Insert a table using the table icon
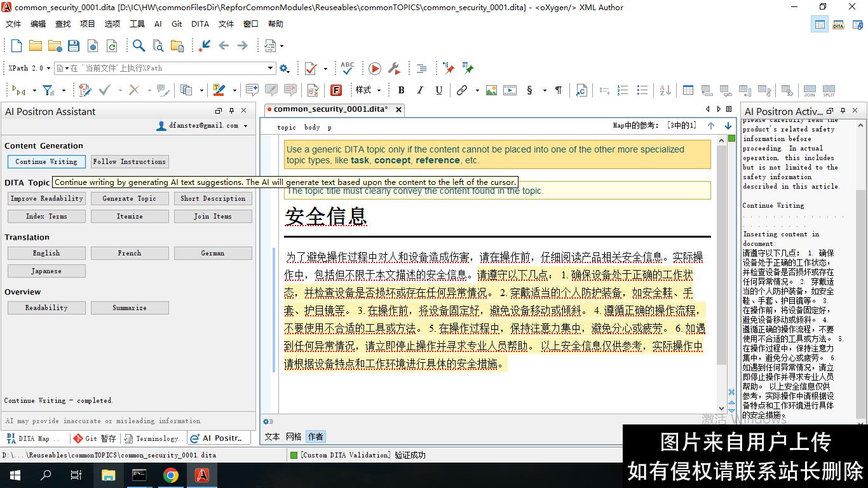 coord(688,90)
